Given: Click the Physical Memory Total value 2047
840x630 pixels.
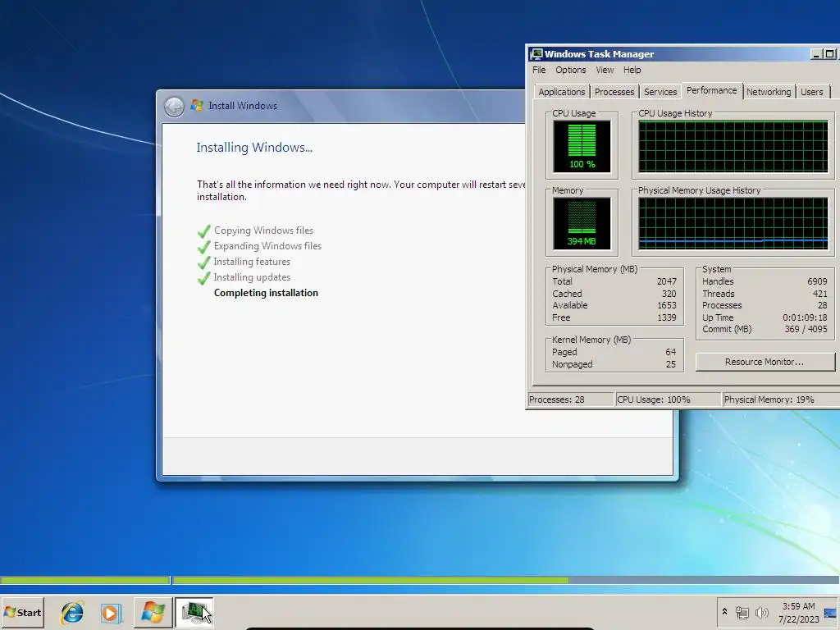Looking at the screenshot, I should [x=666, y=281].
